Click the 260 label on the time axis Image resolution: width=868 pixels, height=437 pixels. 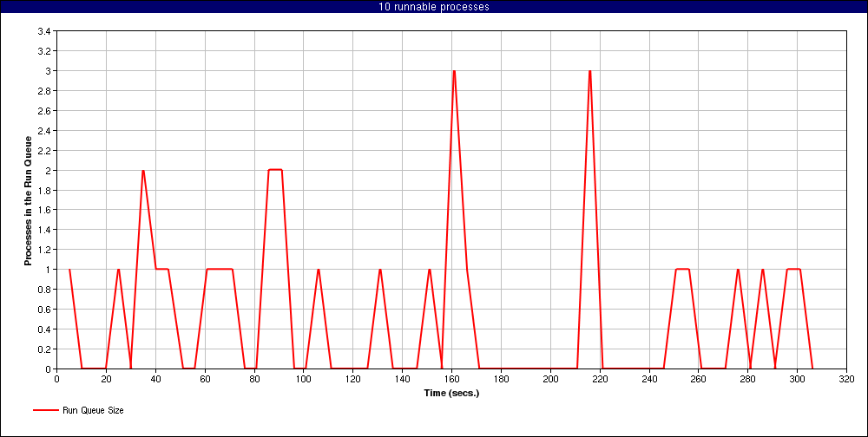(699, 379)
